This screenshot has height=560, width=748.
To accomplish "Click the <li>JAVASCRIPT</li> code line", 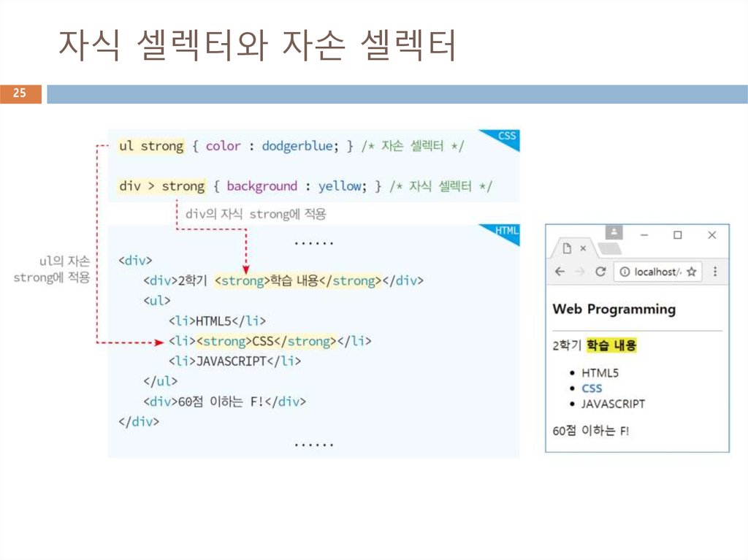I will pos(234,361).
